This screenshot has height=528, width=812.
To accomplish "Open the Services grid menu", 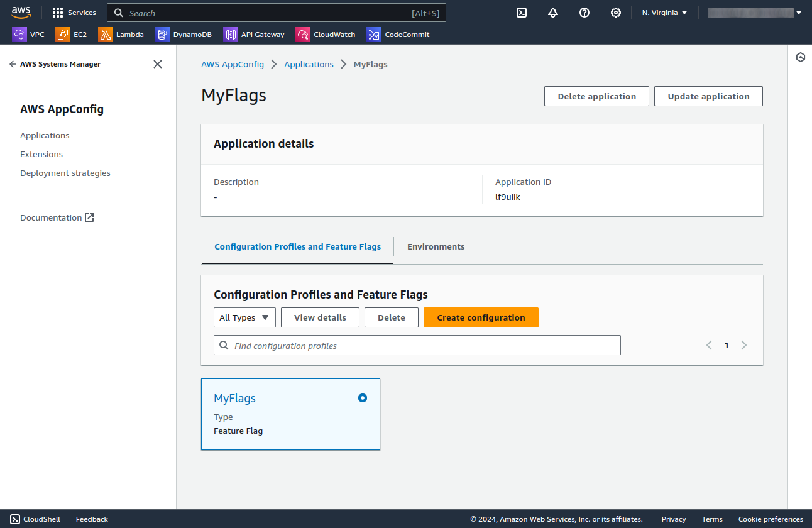I will 74,13.
